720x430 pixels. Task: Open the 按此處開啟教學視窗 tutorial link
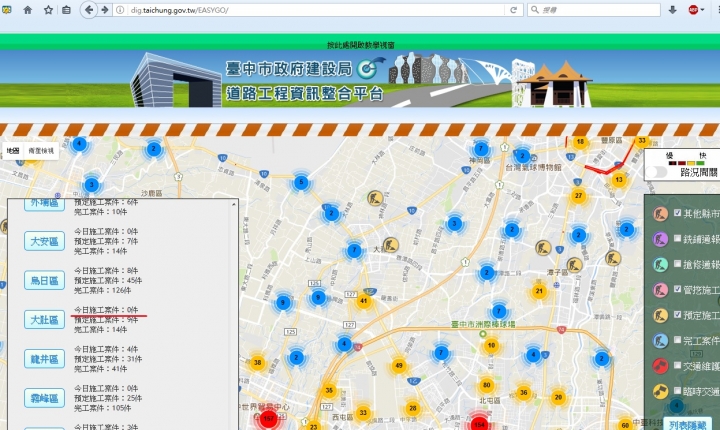(x=360, y=45)
